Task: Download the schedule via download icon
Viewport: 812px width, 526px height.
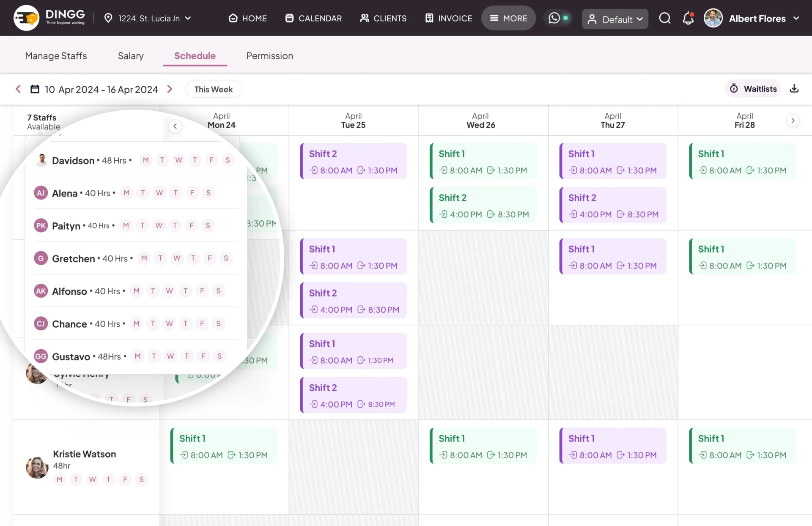Action: coord(794,89)
